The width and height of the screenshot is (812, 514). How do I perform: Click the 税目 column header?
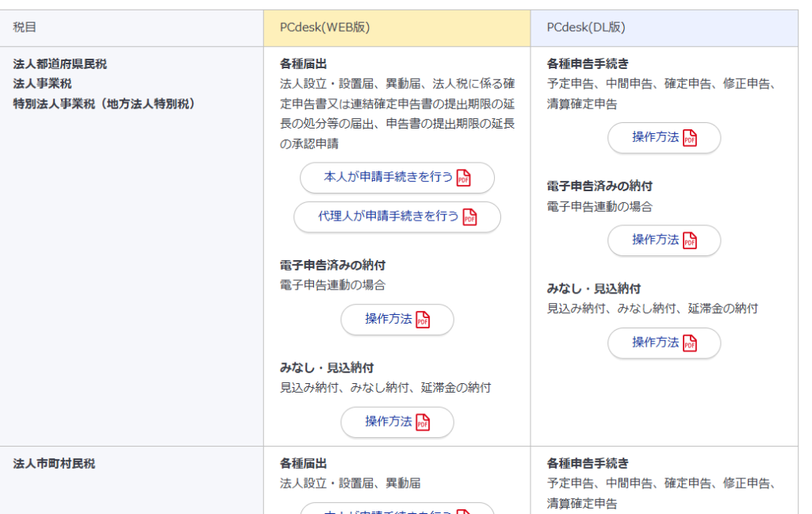tap(25, 28)
